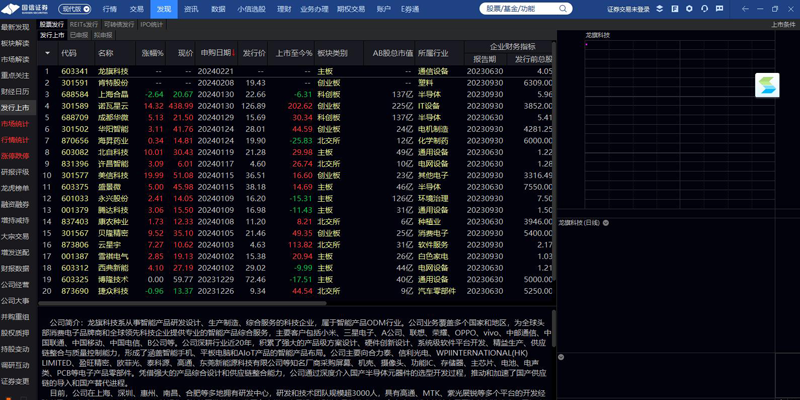Viewport: 800px width, 400px height.
Task: Click the back arrow icon in title bar
Action: pos(745,9)
